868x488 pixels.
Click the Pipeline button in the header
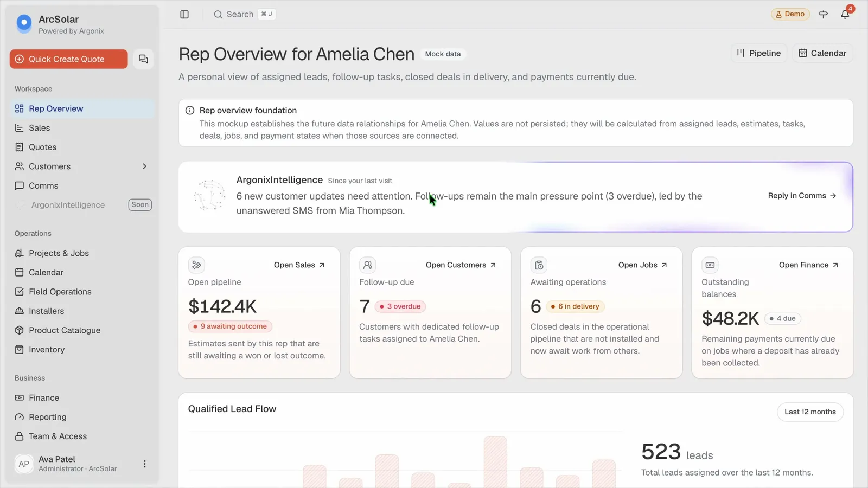pos(759,53)
